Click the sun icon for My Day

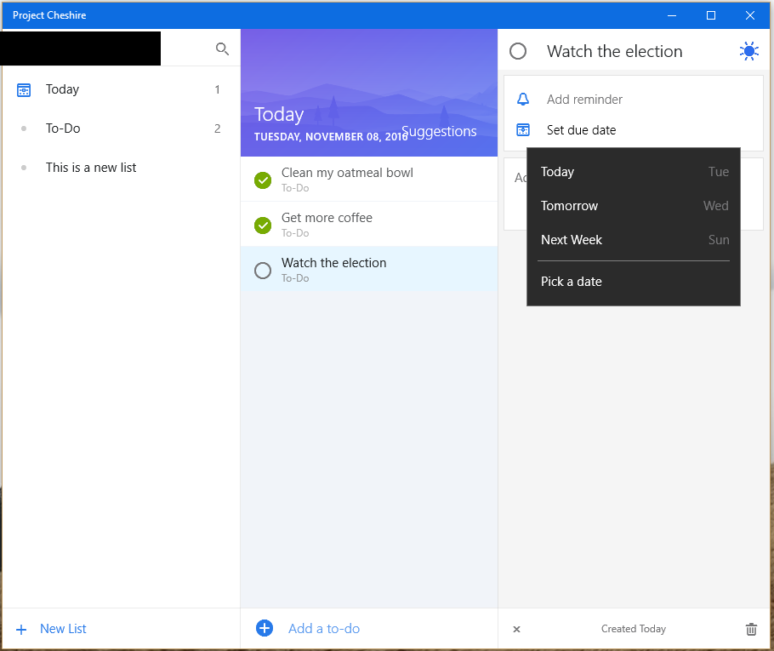pos(748,51)
